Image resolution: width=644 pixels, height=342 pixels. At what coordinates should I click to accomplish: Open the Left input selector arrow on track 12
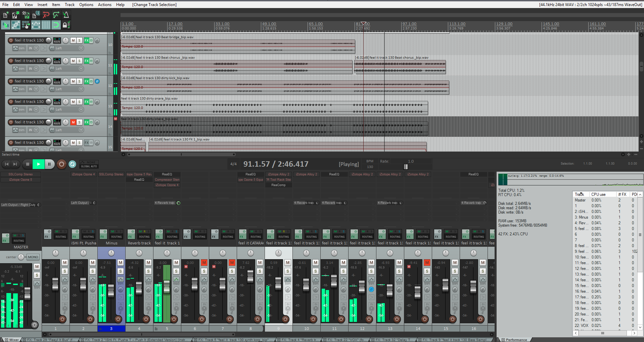[81, 89]
